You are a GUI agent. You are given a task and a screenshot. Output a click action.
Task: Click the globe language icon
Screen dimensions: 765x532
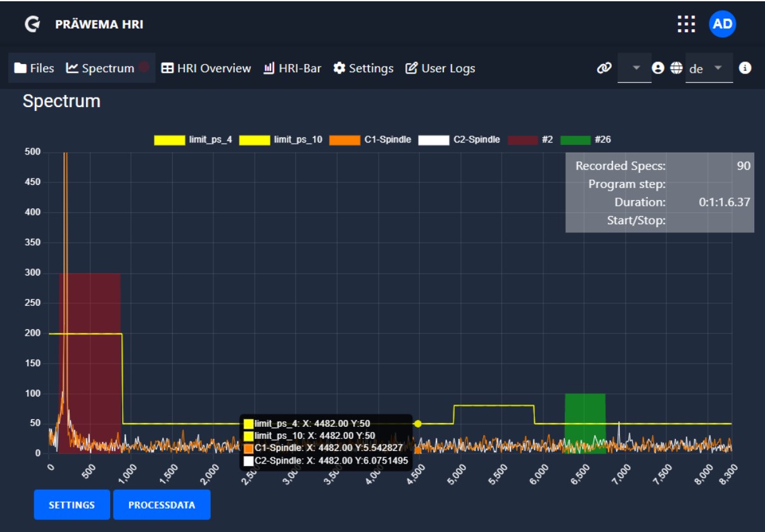click(x=676, y=68)
